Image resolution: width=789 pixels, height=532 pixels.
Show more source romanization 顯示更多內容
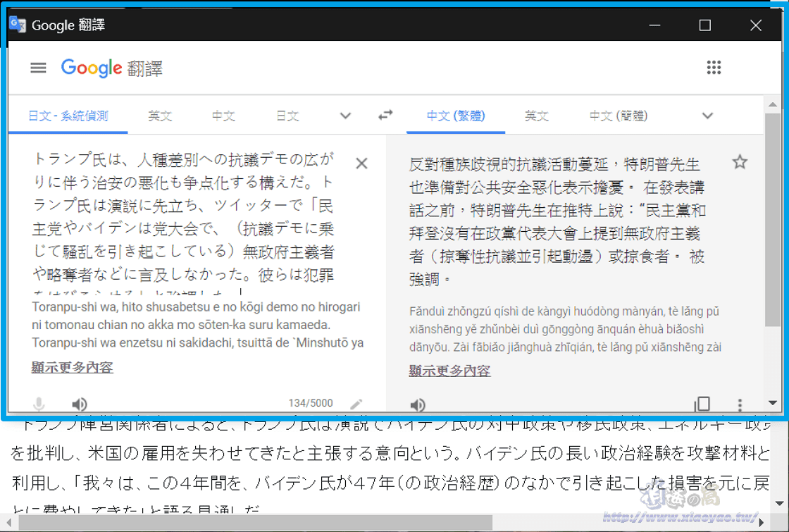tap(72, 367)
